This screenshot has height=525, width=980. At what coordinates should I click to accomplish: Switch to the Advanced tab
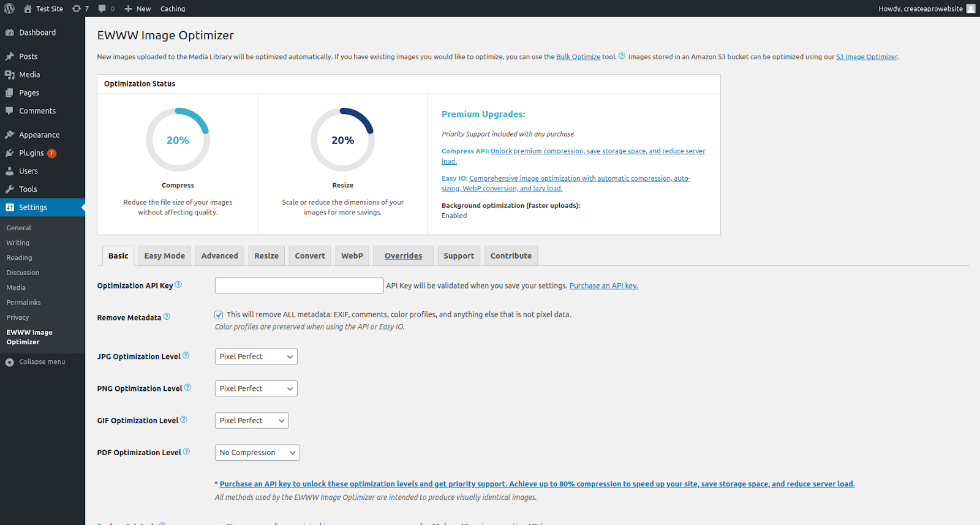[220, 256]
